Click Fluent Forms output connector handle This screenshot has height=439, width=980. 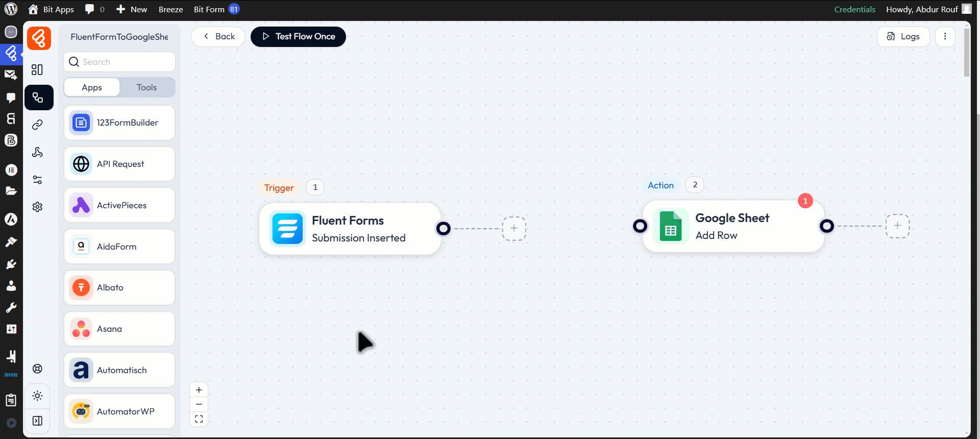(x=444, y=228)
